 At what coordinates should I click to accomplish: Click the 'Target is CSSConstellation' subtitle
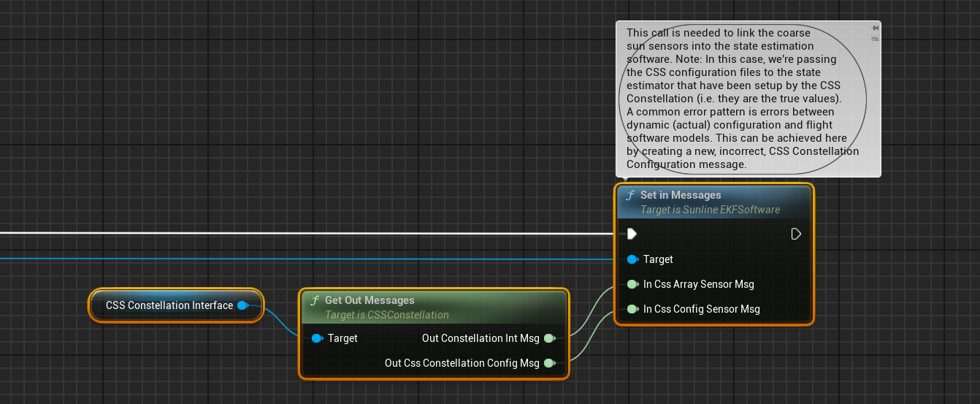point(386,315)
